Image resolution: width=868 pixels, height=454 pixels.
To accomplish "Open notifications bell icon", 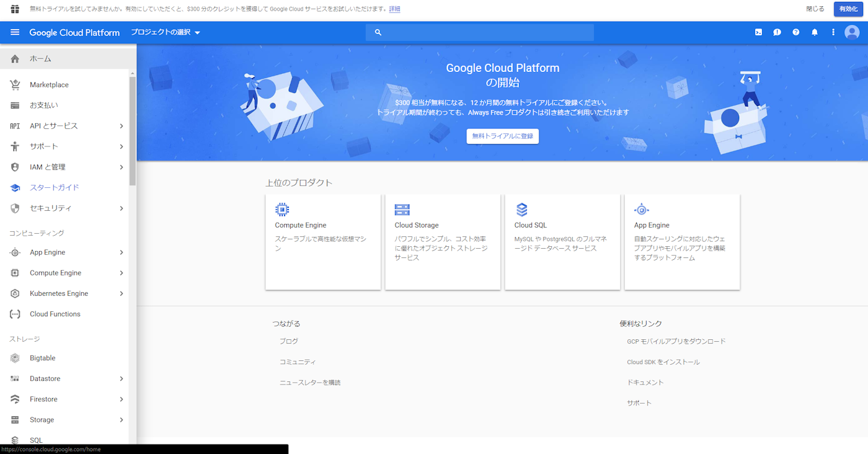I will tap(815, 32).
